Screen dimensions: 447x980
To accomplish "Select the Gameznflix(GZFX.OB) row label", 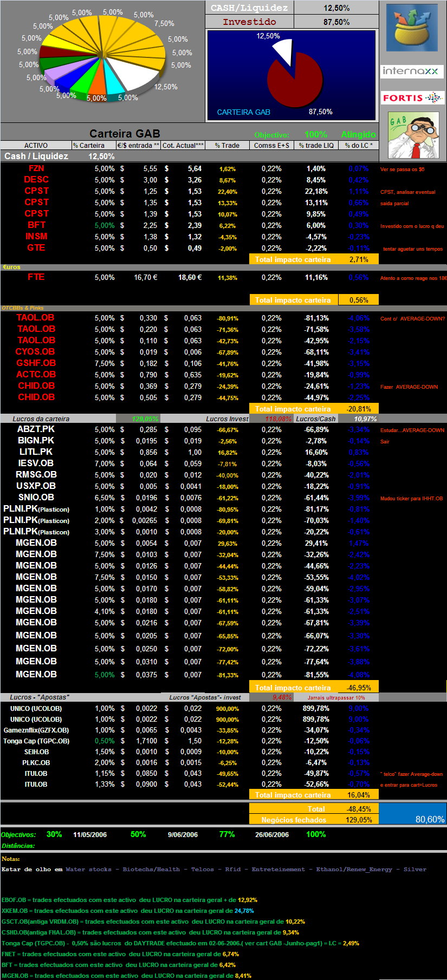I will (x=36, y=730).
